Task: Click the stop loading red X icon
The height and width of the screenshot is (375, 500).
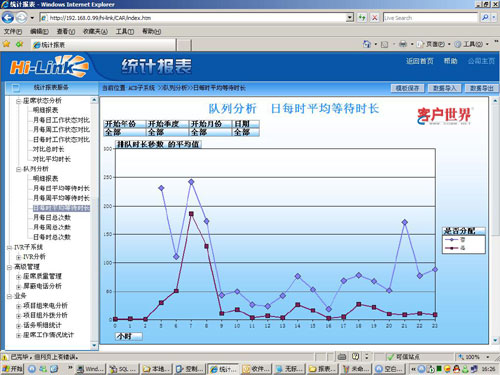Action: click(x=375, y=17)
